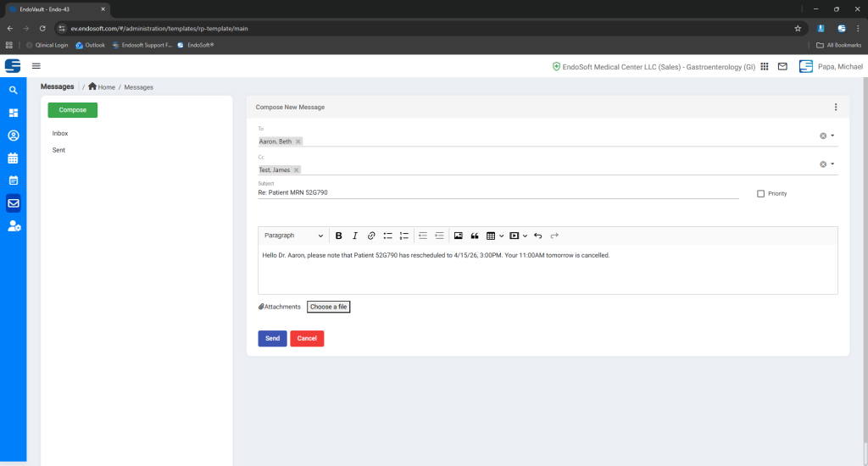868x466 pixels.
Task: Click the insert image icon
Action: pyautogui.click(x=459, y=236)
